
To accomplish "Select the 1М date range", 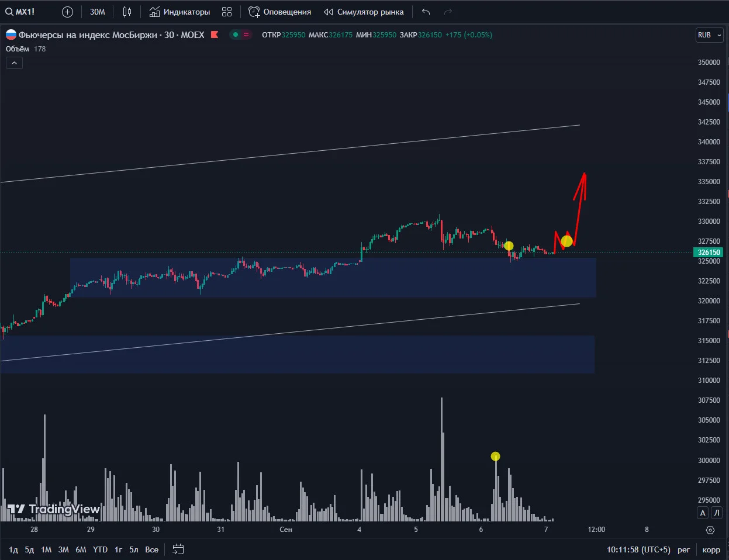I will point(46,549).
